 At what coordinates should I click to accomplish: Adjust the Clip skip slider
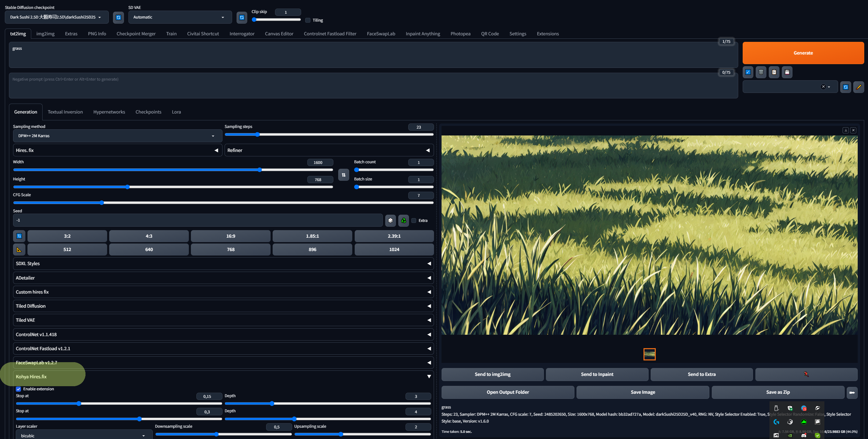[x=276, y=20]
